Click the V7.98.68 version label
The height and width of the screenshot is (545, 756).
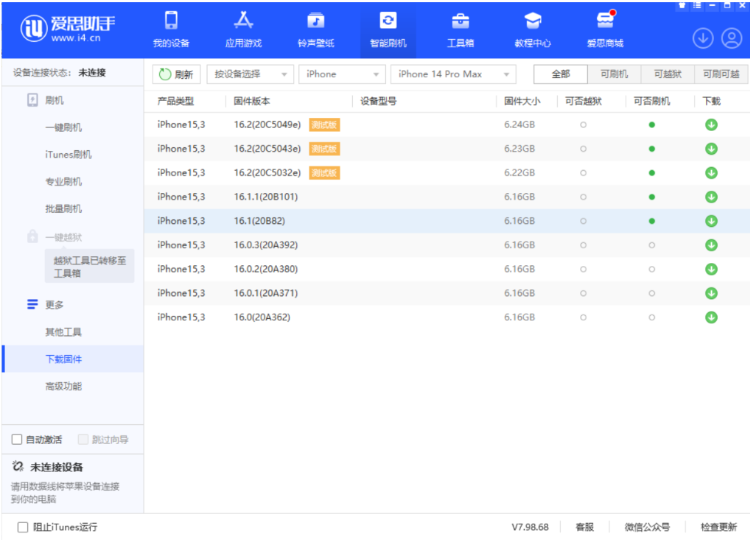[x=530, y=527]
